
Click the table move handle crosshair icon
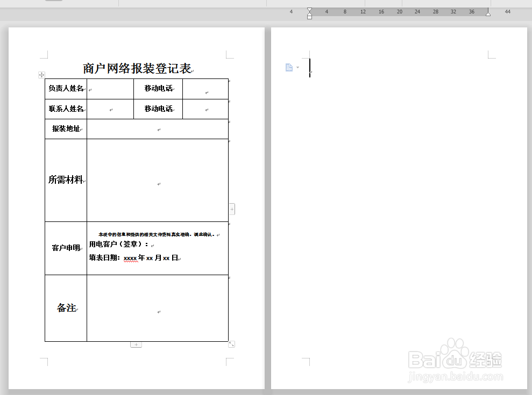click(41, 75)
